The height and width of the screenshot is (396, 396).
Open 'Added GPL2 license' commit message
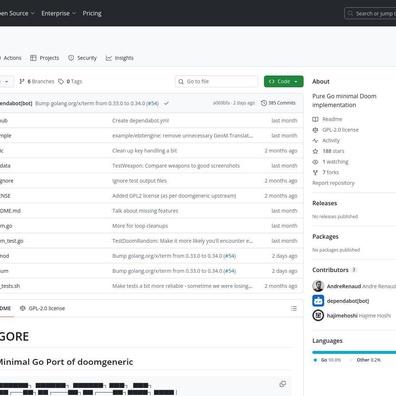[174, 196]
